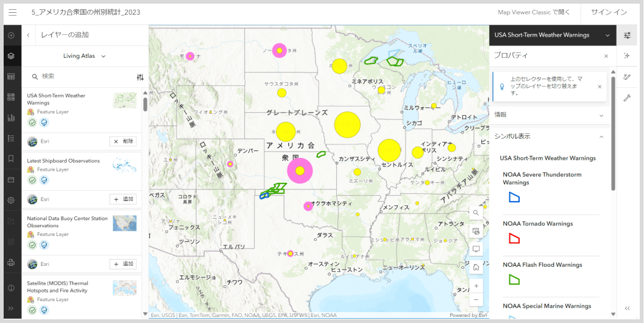
Task: Open the Sketch pencil icon in right toolbar
Action: pyautogui.click(x=627, y=77)
